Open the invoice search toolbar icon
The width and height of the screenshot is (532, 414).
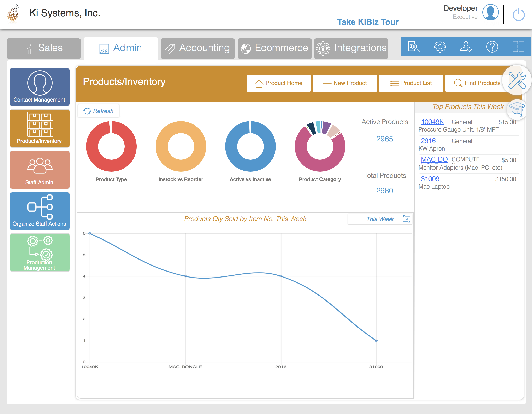point(413,47)
